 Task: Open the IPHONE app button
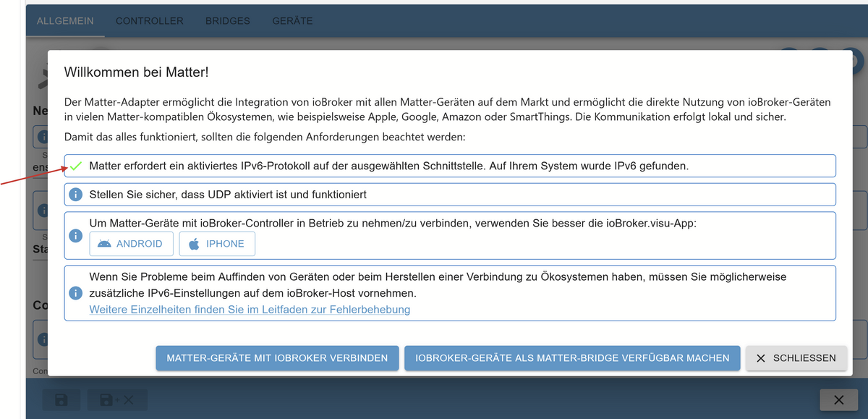tap(217, 244)
